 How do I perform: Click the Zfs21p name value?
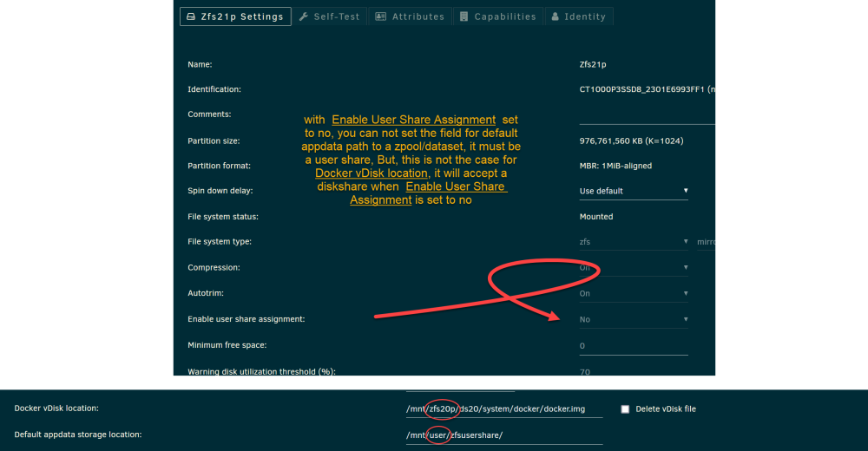coord(592,64)
